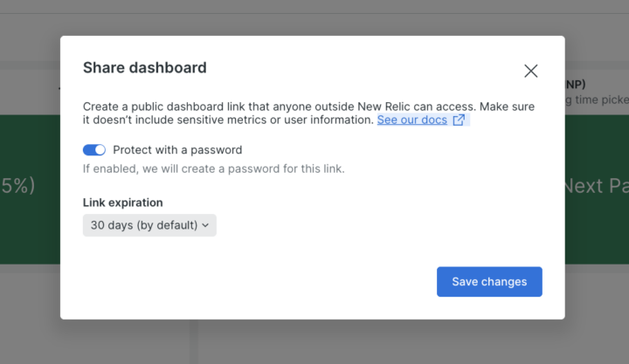The height and width of the screenshot is (364, 629).
Task: Follow the "See our docs" link
Action: pyautogui.click(x=411, y=120)
